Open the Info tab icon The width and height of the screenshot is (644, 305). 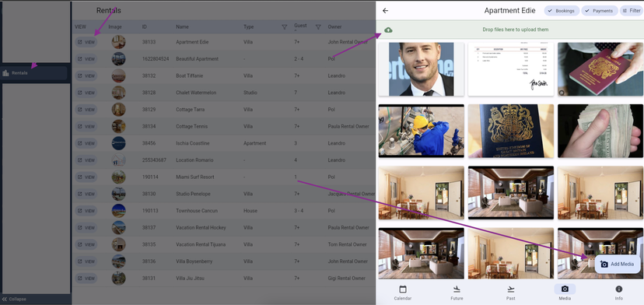pyautogui.click(x=619, y=289)
